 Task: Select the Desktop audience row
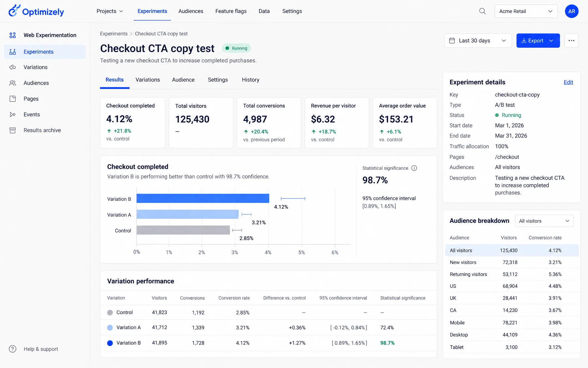512,335
